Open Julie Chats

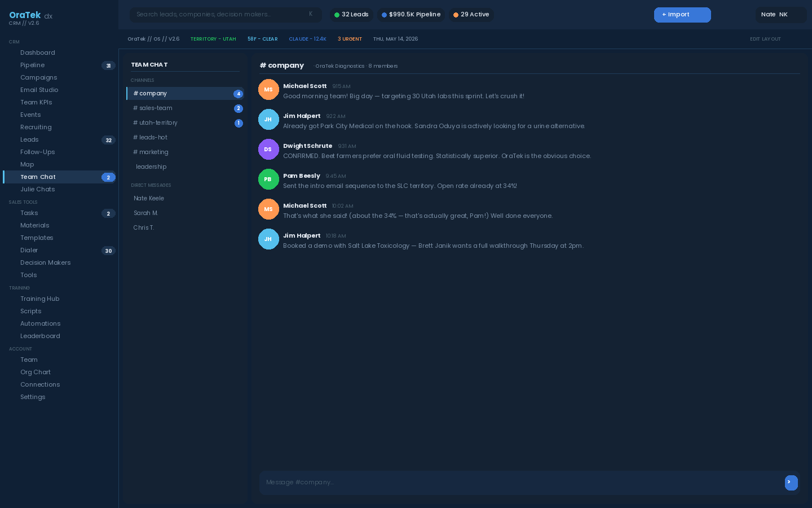(x=59, y=190)
